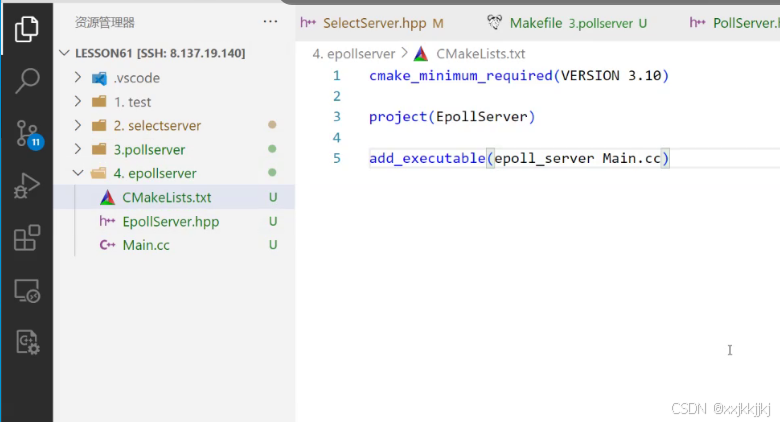The image size is (780, 422).
Task: Click the 1. test folder icon
Action: click(99, 102)
